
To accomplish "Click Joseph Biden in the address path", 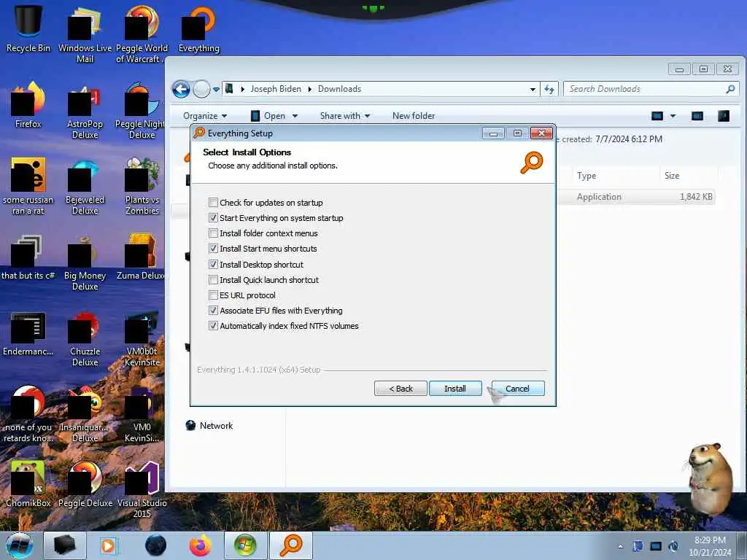I will point(276,89).
